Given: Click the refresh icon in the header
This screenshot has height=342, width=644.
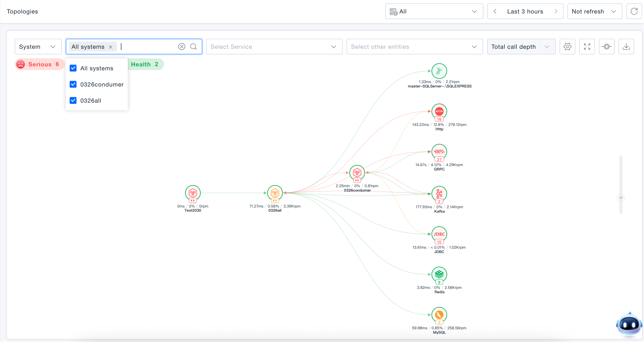Looking at the screenshot, I should click(x=634, y=11).
